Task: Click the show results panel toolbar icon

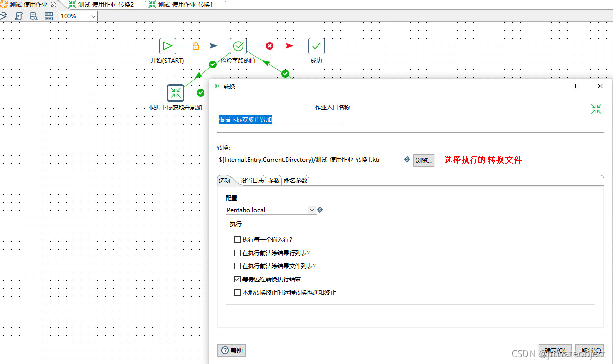Action: pos(48,16)
